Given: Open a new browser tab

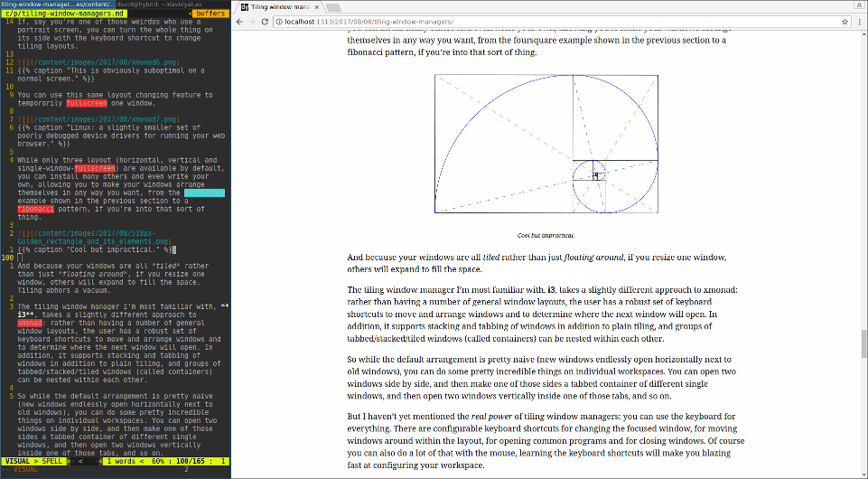Looking at the screenshot, I should (x=333, y=8).
